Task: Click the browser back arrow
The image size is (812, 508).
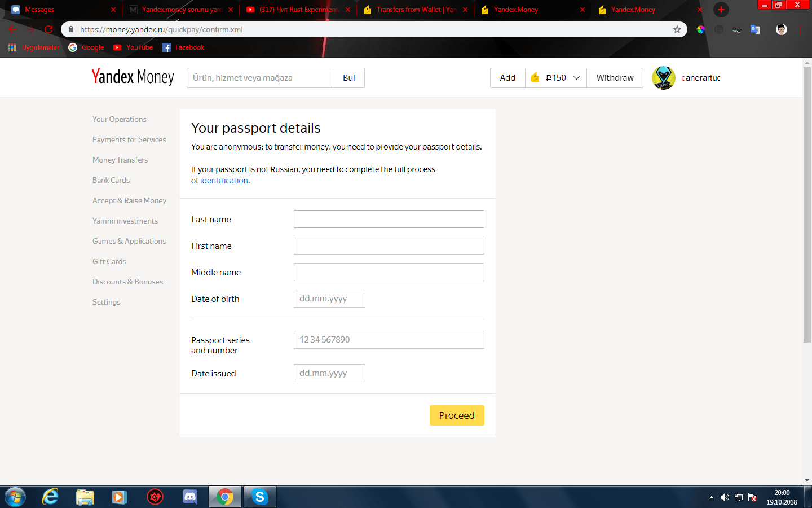Action: pyautogui.click(x=12, y=29)
